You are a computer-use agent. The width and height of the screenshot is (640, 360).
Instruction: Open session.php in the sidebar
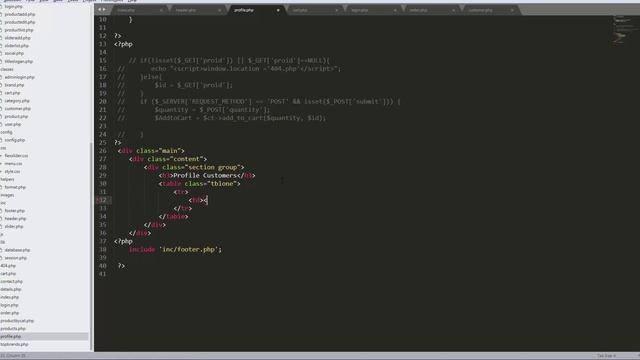(x=16, y=258)
